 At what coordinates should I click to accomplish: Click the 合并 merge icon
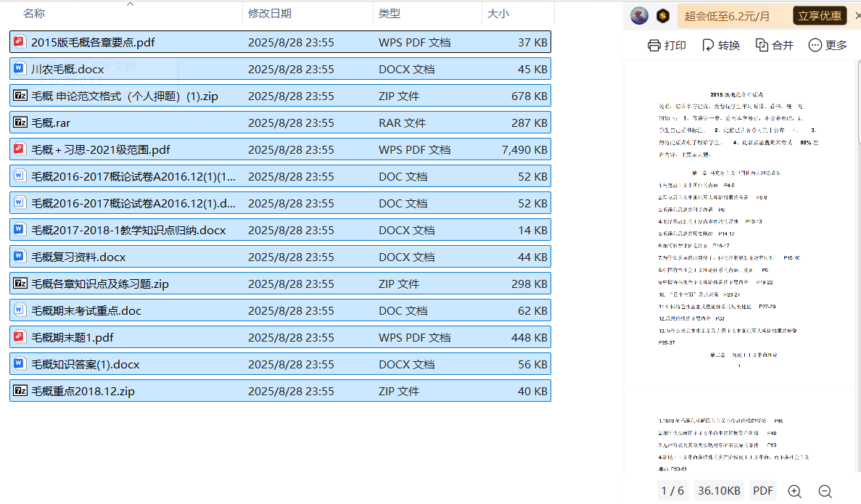tap(762, 45)
